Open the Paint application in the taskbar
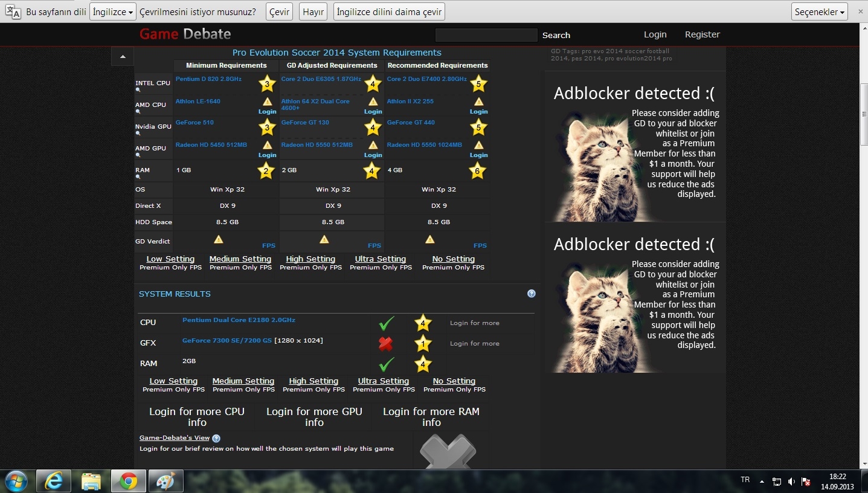 pos(165,481)
